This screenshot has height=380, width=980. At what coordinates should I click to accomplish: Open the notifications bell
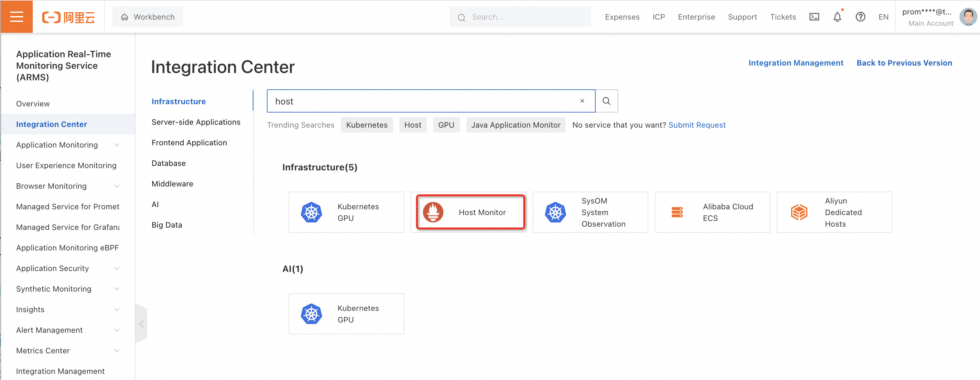pos(837,17)
